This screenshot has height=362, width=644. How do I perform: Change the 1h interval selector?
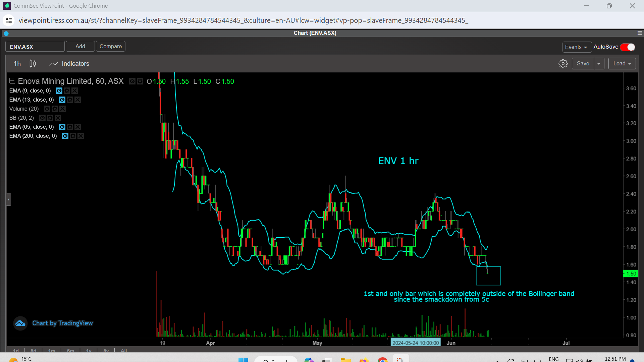(x=17, y=64)
